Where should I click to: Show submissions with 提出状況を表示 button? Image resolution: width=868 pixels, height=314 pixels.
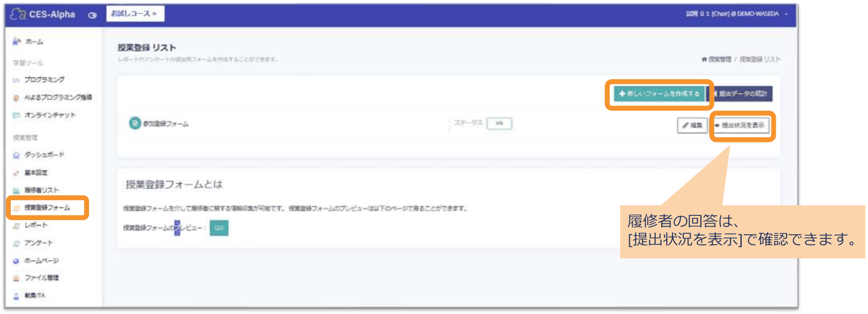coord(739,125)
